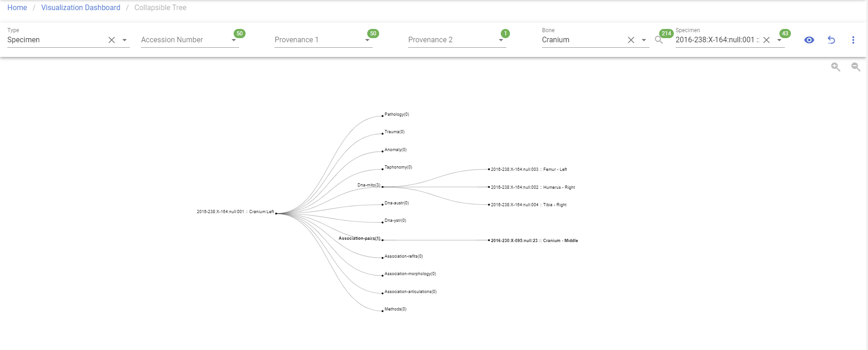Screen dimensions: 868x350
Task: Open the Provenance 2 dropdown
Action: coord(501,40)
